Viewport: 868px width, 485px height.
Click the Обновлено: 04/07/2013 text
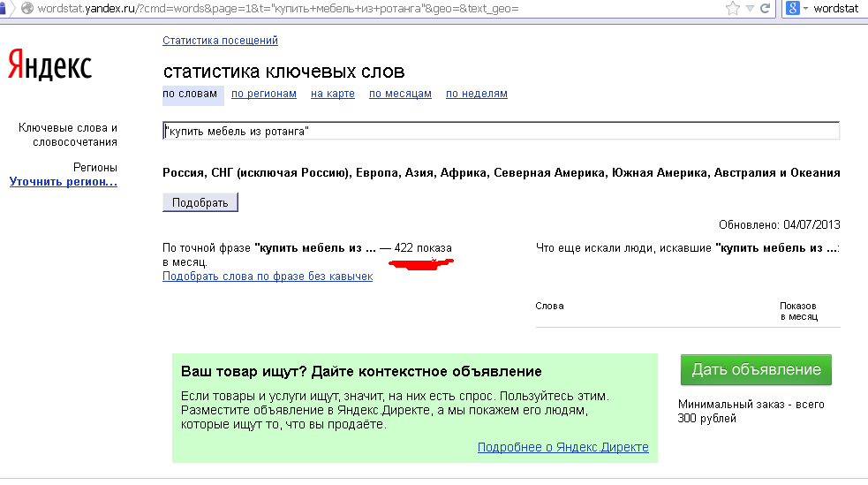click(x=779, y=224)
